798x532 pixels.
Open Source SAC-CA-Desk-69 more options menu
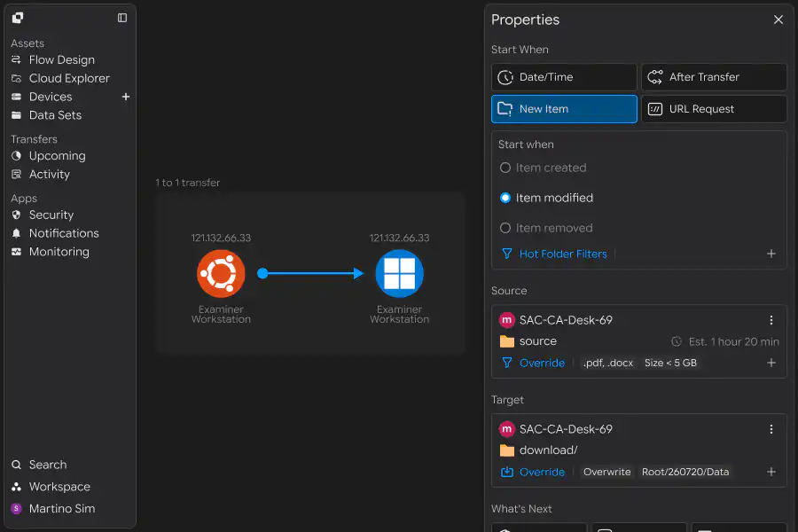click(771, 320)
